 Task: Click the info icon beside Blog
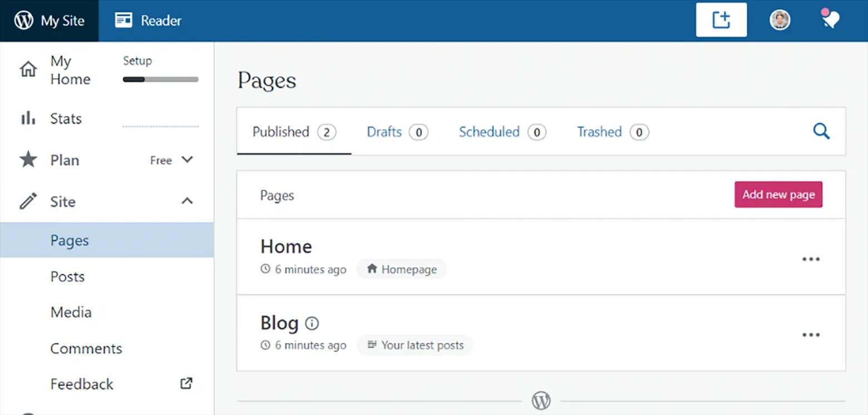pyautogui.click(x=312, y=323)
